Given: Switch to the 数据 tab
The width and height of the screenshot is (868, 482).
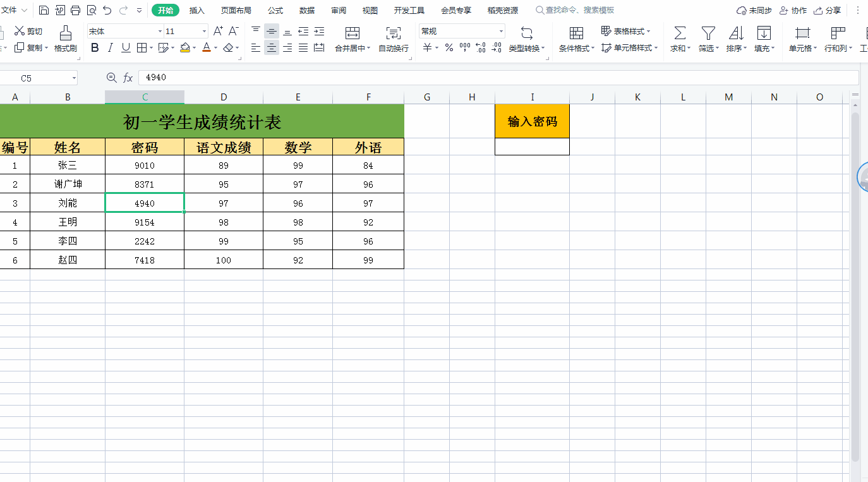Looking at the screenshot, I should click(307, 10).
